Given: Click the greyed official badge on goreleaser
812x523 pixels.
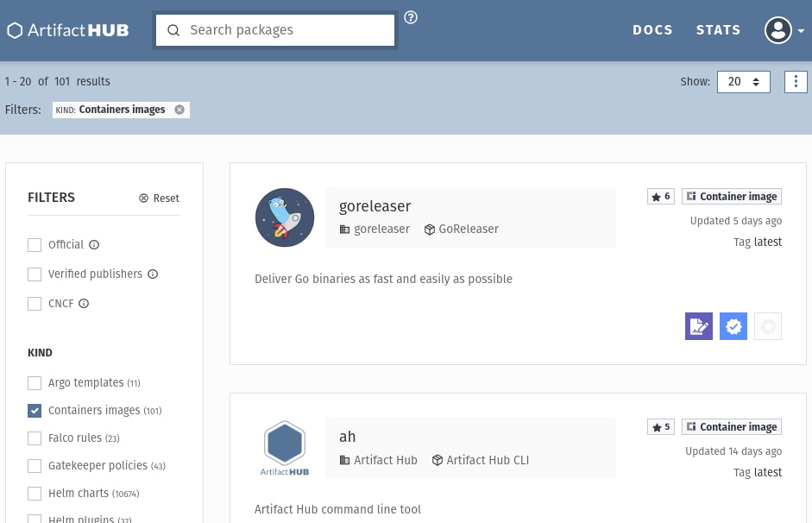Looking at the screenshot, I should click(x=768, y=326).
